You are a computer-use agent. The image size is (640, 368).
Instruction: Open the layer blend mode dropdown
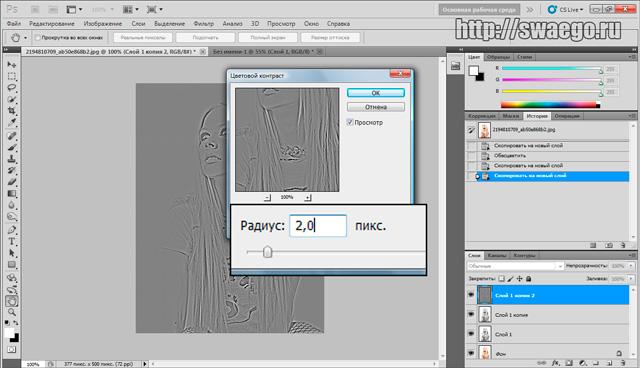pos(515,266)
